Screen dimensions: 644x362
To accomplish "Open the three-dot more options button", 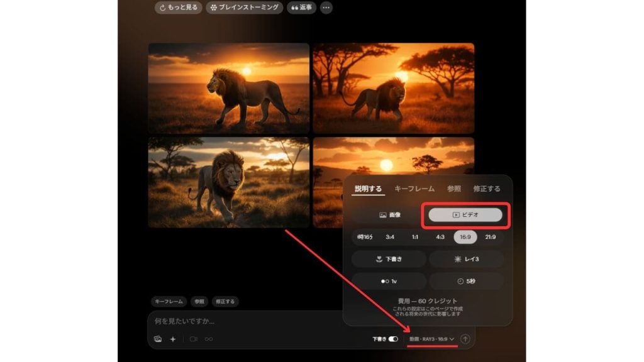I will click(x=326, y=8).
